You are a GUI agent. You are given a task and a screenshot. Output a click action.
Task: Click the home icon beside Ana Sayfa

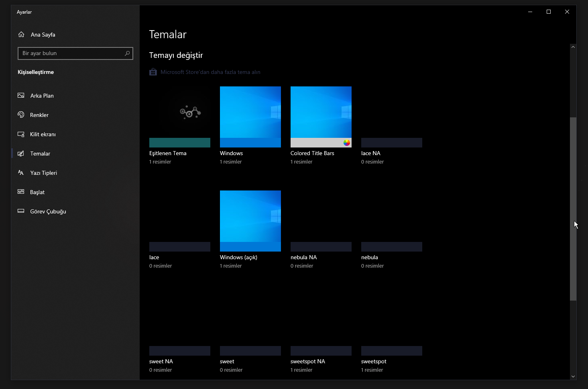(x=21, y=35)
